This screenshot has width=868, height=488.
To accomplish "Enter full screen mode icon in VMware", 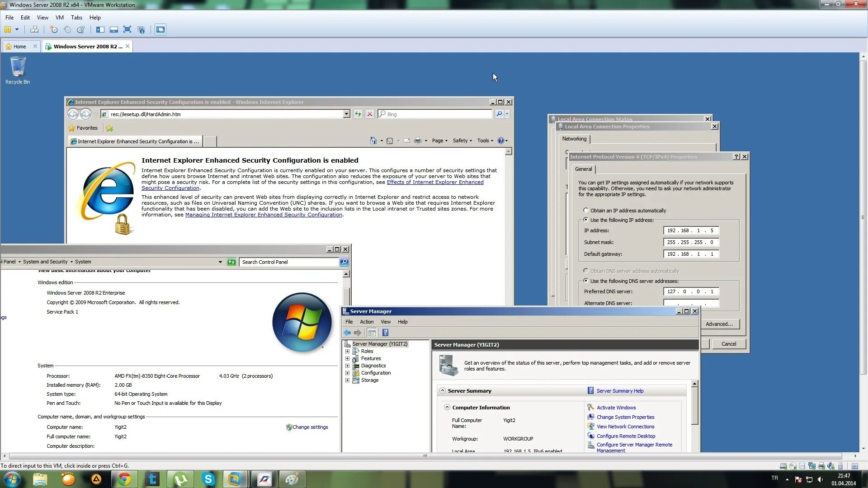I will click(127, 30).
